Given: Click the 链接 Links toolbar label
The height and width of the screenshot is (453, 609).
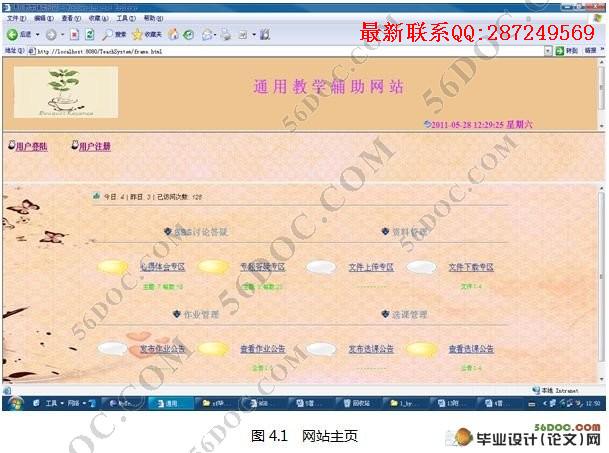Looking at the screenshot, I should (590, 51).
